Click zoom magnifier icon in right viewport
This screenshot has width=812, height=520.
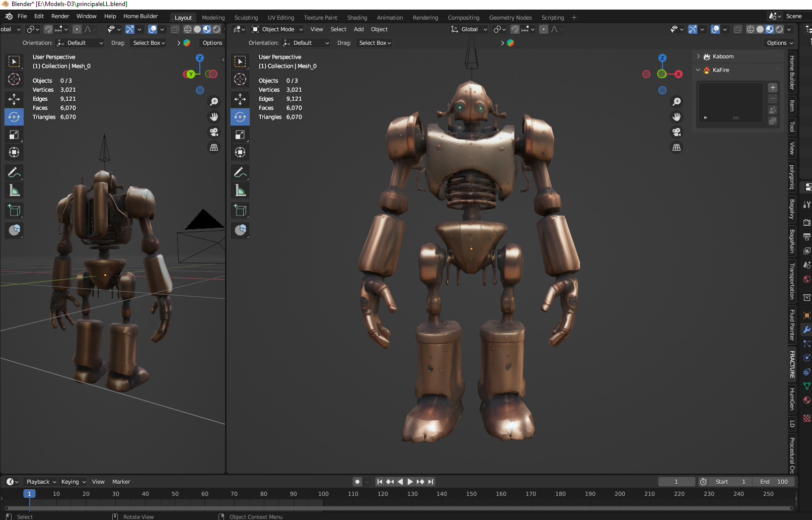click(x=677, y=102)
